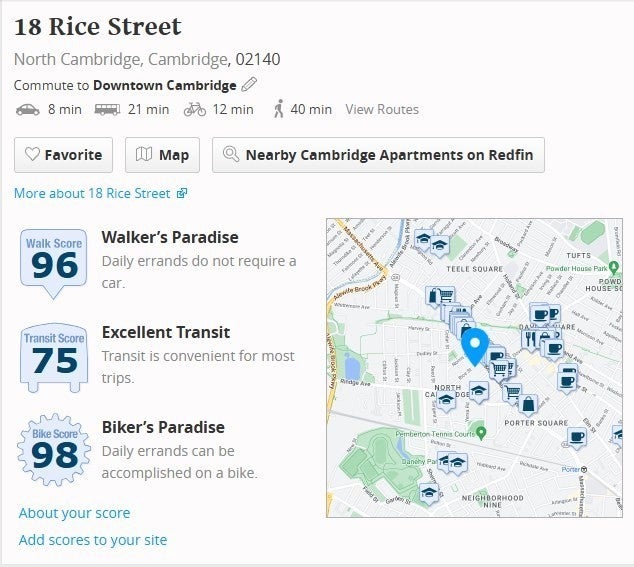Search Nearby Cambridge Apartments on Redfin

pos(378,155)
